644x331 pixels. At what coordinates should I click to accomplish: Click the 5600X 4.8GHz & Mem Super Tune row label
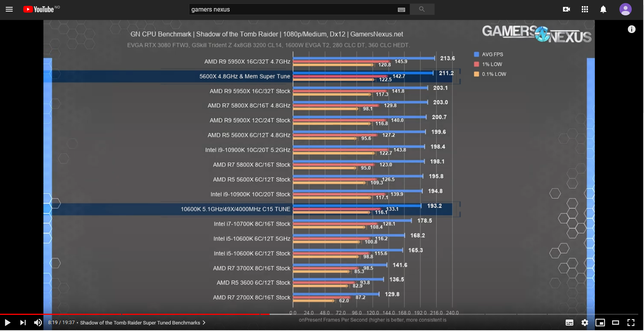tap(245, 76)
